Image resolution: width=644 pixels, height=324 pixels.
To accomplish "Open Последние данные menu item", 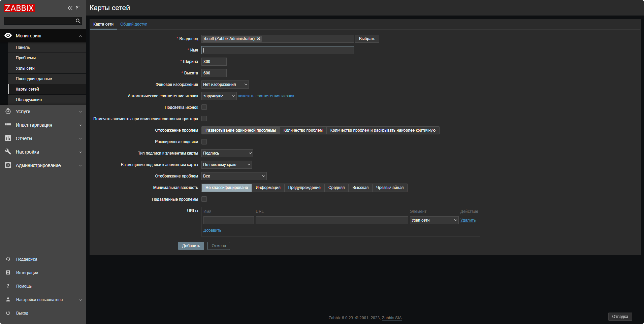I will [34, 79].
